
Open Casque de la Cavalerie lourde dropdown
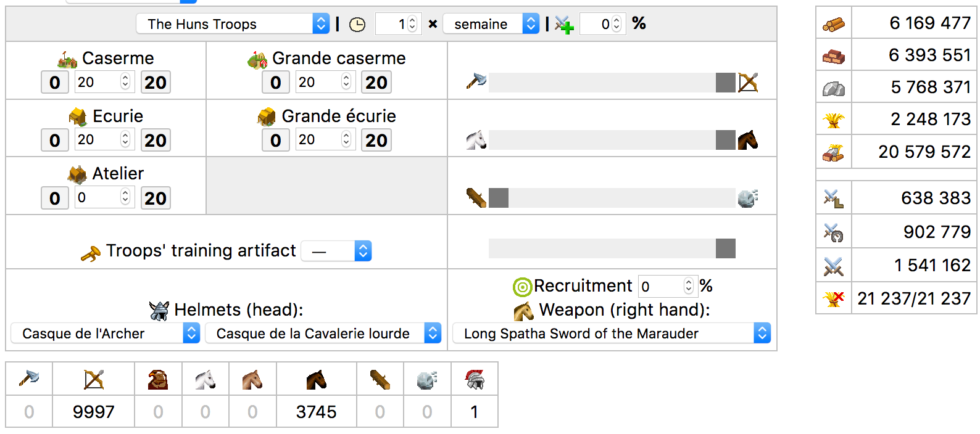pyautogui.click(x=323, y=334)
